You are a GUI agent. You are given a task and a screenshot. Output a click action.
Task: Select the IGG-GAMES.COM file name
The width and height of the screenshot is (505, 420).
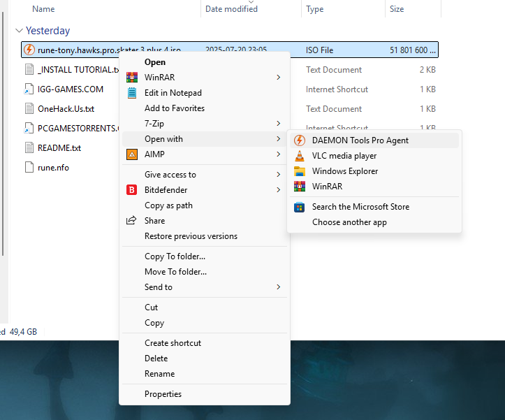click(71, 89)
